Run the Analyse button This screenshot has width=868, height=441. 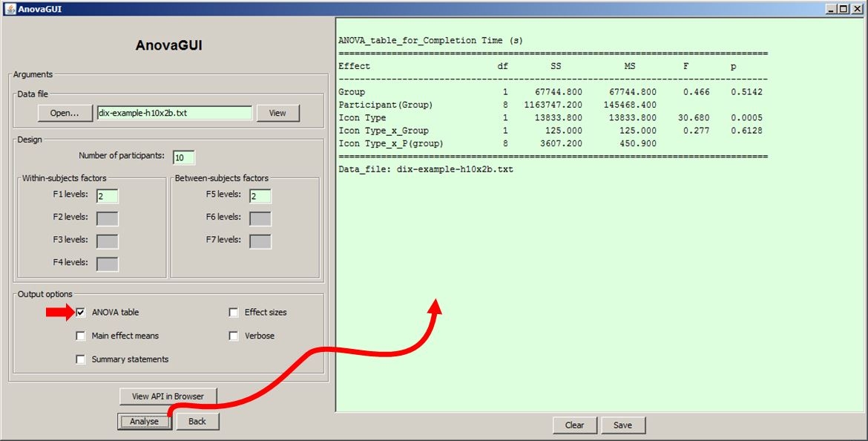coord(144,422)
